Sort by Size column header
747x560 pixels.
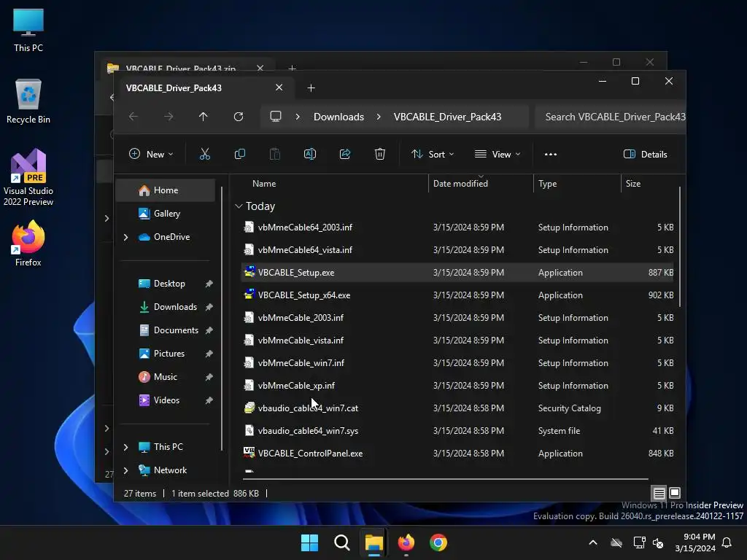632,184
